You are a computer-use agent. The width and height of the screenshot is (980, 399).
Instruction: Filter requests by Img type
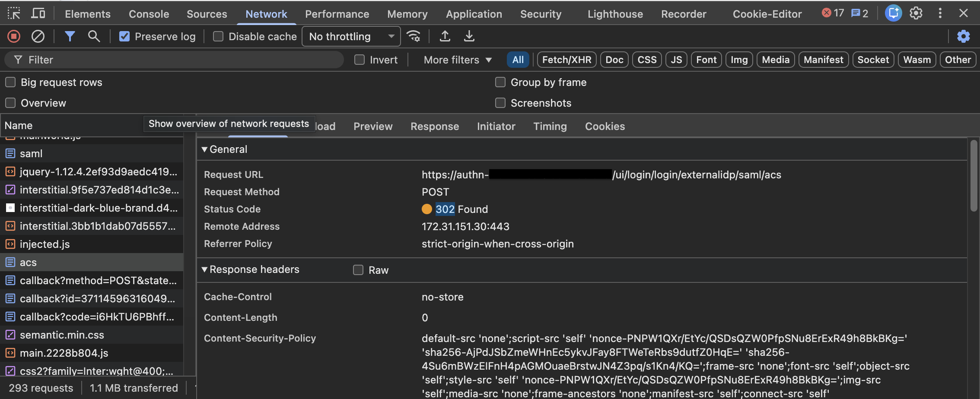point(739,60)
